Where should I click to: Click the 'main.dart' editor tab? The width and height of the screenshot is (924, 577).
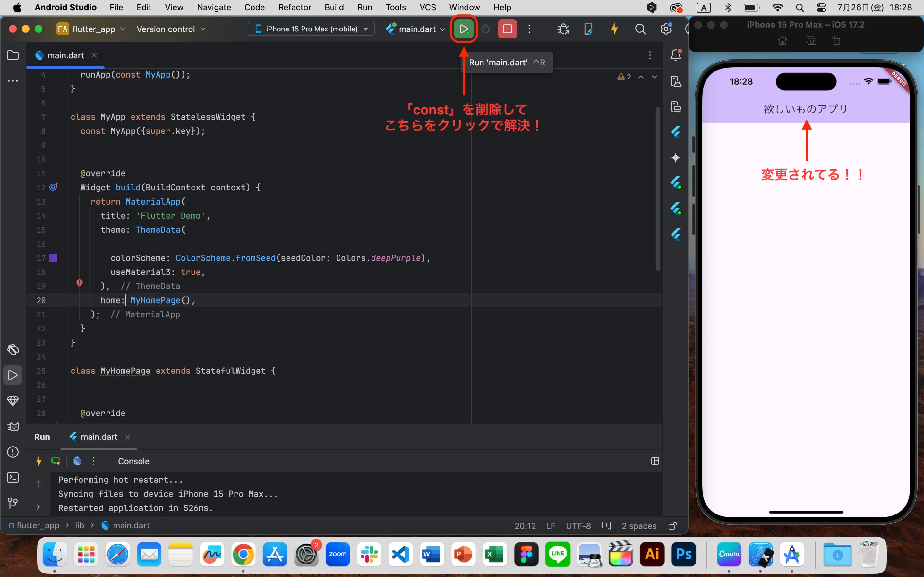[64, 55]
